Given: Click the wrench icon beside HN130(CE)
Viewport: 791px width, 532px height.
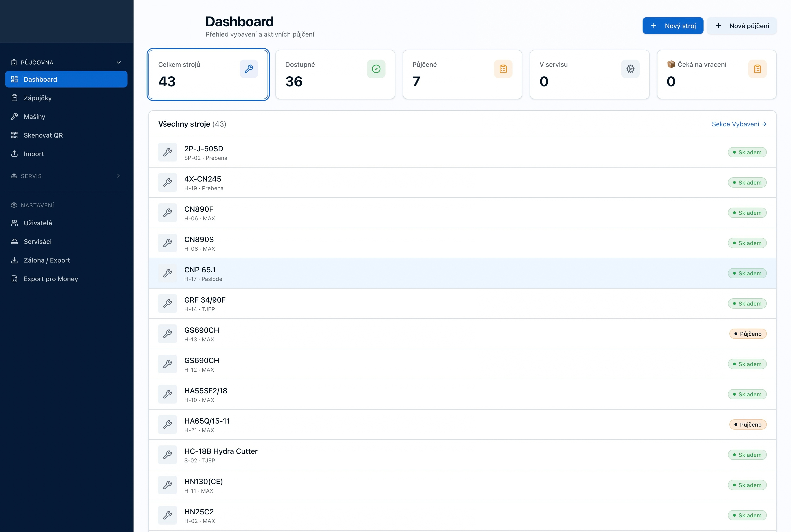Looking at the screenshot, I should pyautogui.click(x=168, y=485).
